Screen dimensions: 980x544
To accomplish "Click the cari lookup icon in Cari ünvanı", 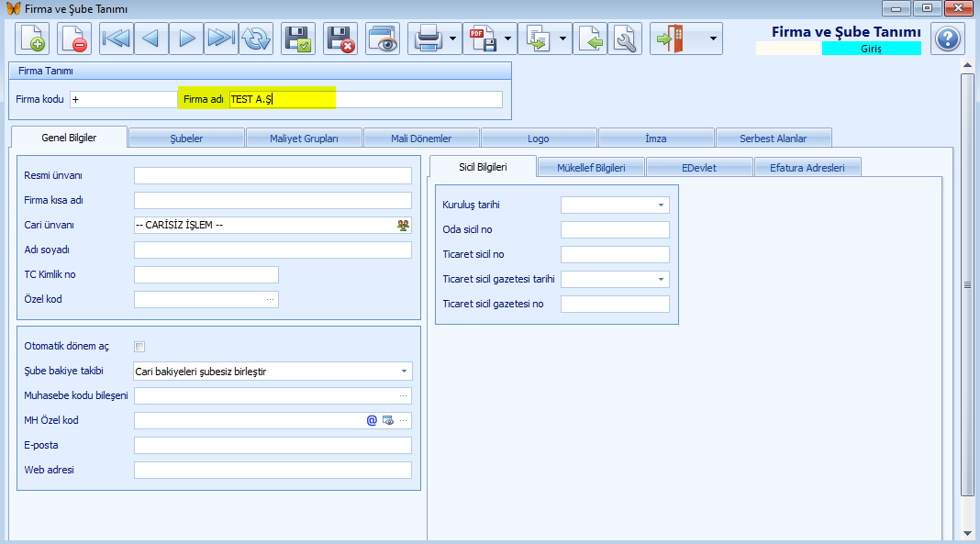I will [x=403, y=226].
